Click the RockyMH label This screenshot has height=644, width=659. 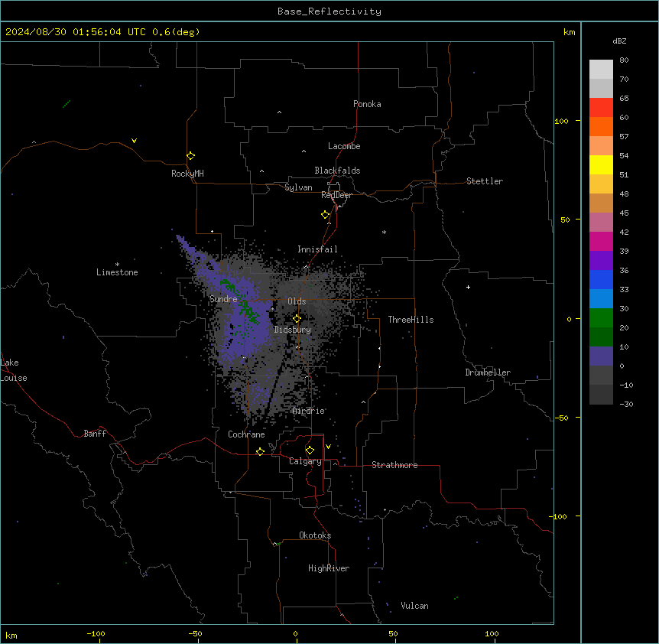click(187, 174)
